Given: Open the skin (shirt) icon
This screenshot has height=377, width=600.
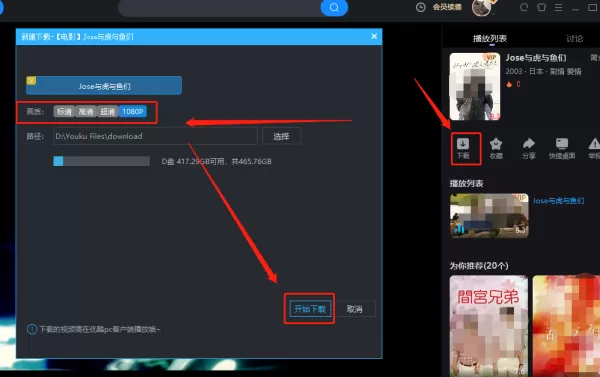Looking at the screenshot, I should (x=541, y=7).
